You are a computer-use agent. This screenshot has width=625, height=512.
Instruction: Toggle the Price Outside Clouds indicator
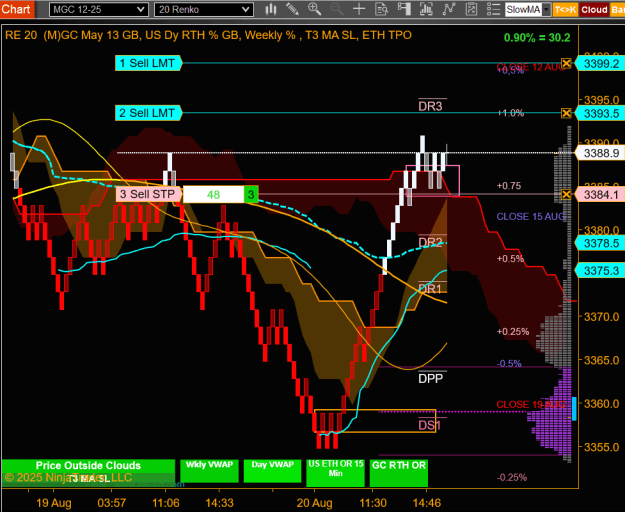pyautogui.click(x=88, y=473)
